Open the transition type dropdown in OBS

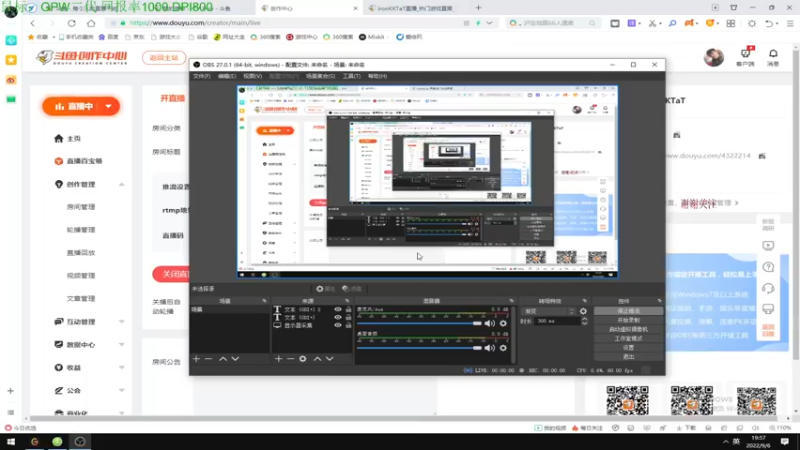(549, 311)
